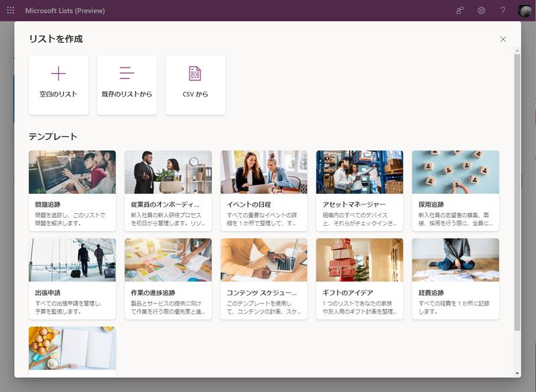Choose the 作業の進捗追跡 template

pyautogui.click(x=168, y=279)
